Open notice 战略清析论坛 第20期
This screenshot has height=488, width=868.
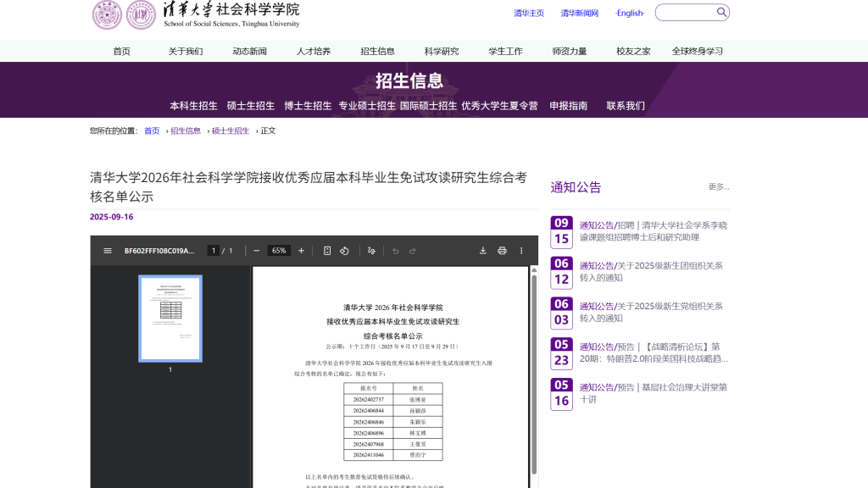tap(654, 352)
